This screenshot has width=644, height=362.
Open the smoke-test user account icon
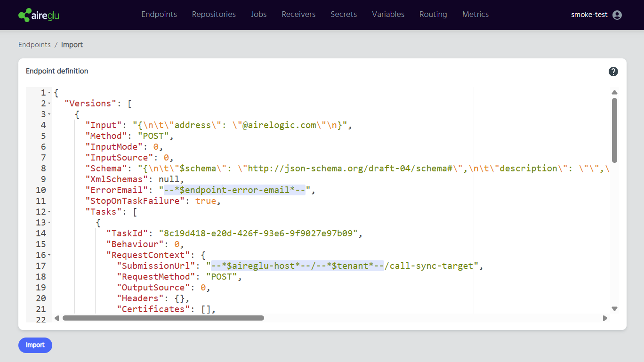tap(617, 15)
